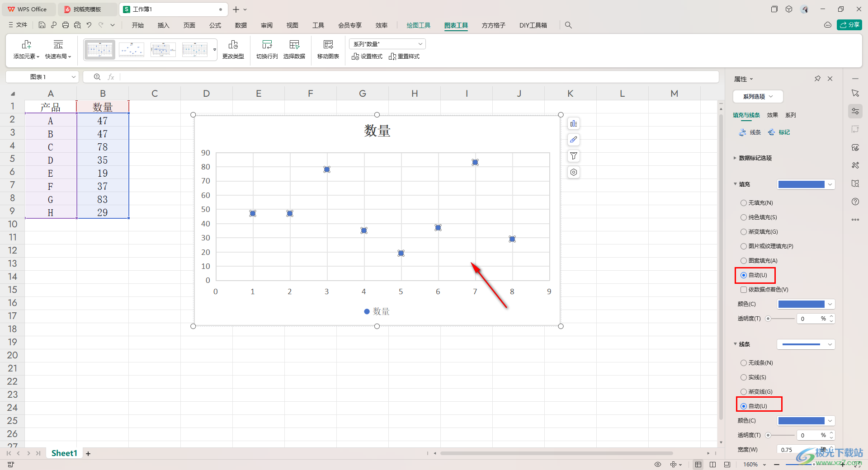Open Quick Layout (快速布局) tool

click(58, 49)
